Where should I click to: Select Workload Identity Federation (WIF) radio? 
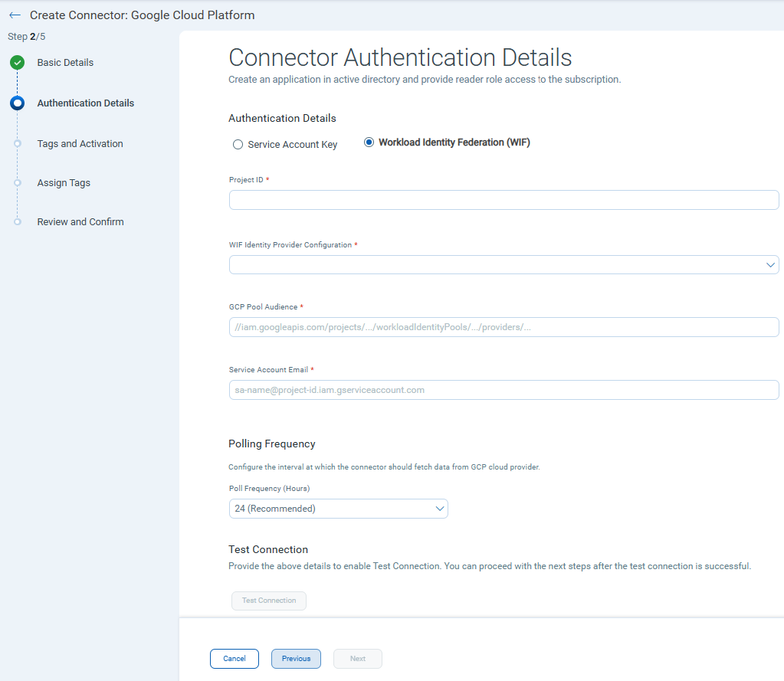(x=369, y=142)
